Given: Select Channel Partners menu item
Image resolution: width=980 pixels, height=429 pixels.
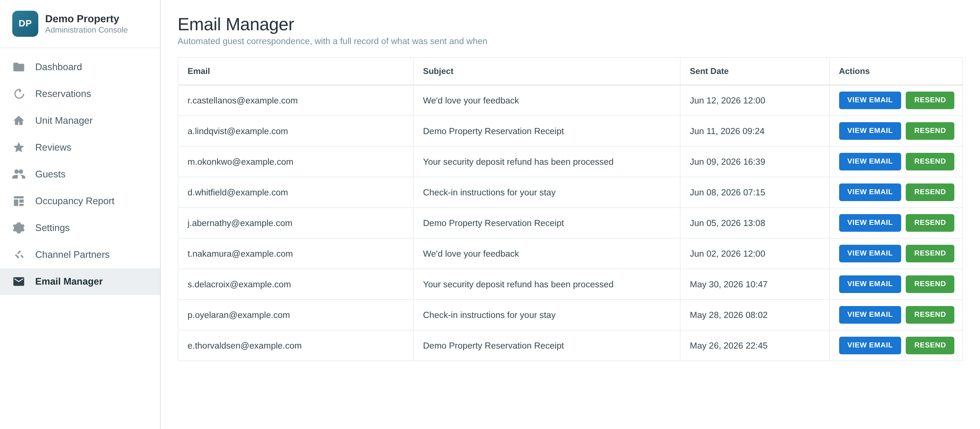Looking at the screenshot, I should [x=80, y=255].
